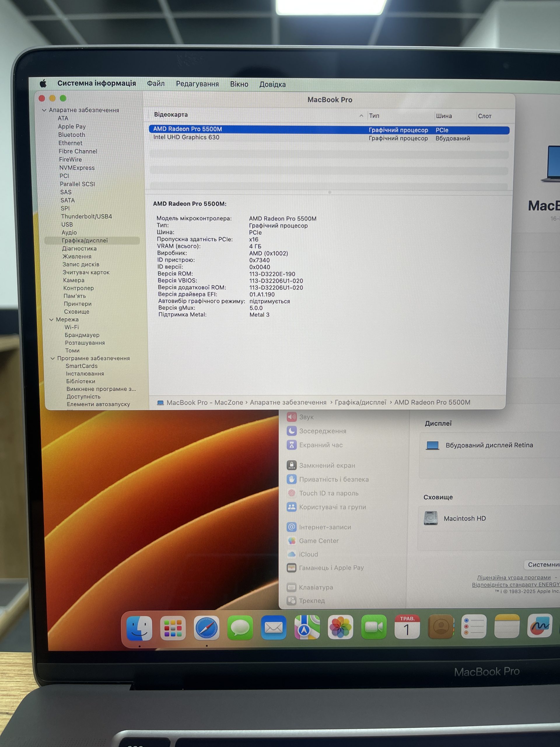Click Апаратне забезпечення in path bar
Screen dimensions: 560x747
[288, 403]
